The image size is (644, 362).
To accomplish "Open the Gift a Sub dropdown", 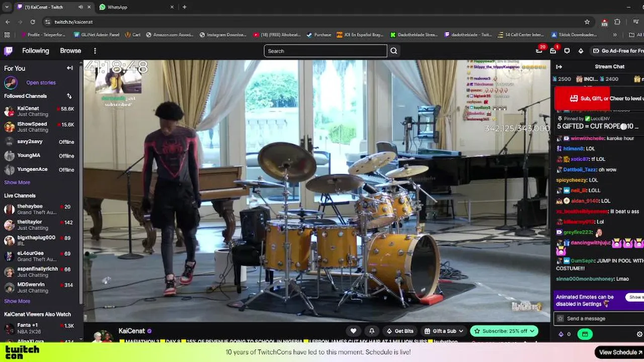I will click(x=444, y=331).
